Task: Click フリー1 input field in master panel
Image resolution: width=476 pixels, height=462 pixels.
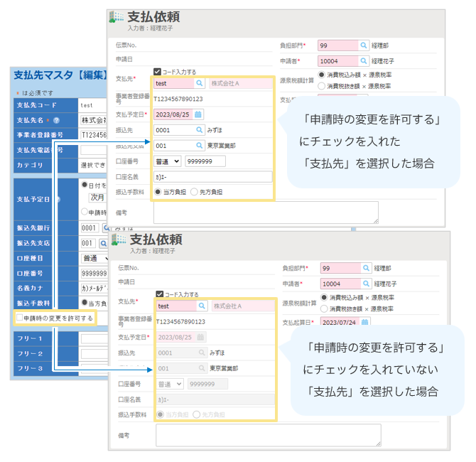Action: 92,338
